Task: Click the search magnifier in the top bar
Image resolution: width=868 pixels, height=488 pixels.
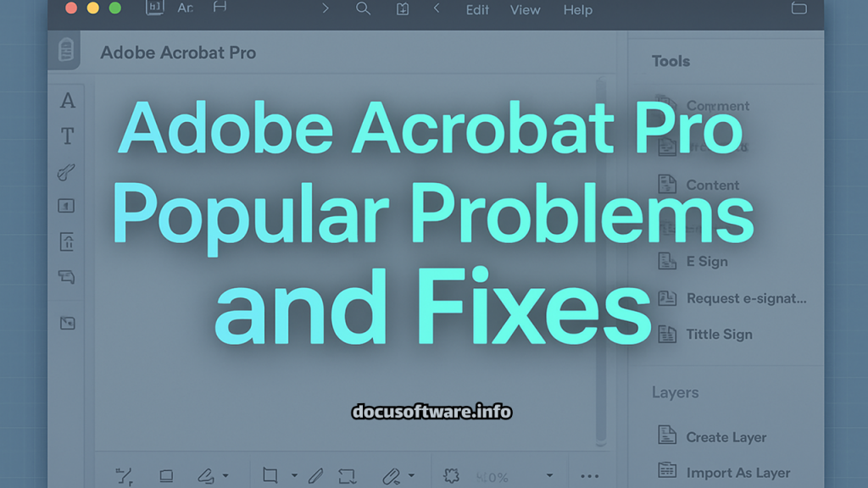Action: click(x=363, y=10)
